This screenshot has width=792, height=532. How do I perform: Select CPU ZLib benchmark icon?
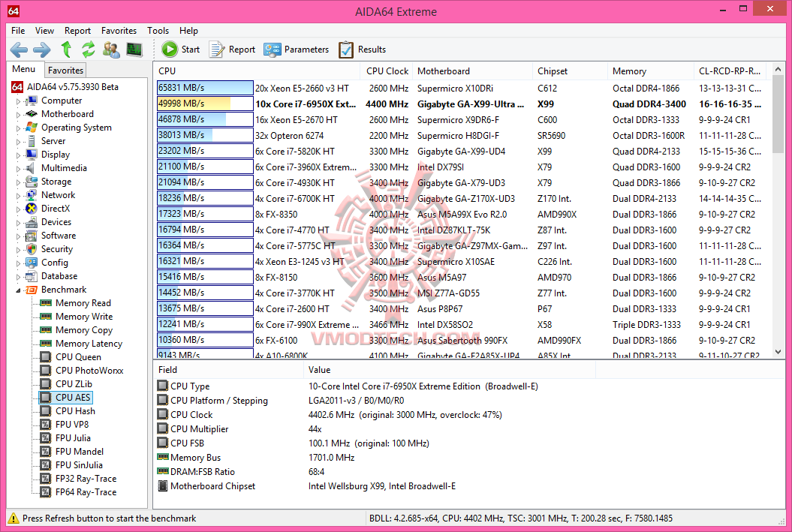(x=46, y=384)
